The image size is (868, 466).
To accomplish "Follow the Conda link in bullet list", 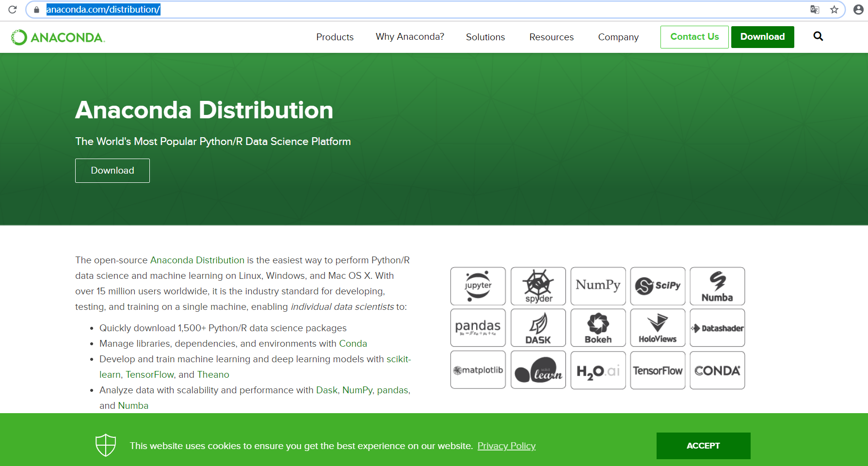I will (x=353, y=343).
